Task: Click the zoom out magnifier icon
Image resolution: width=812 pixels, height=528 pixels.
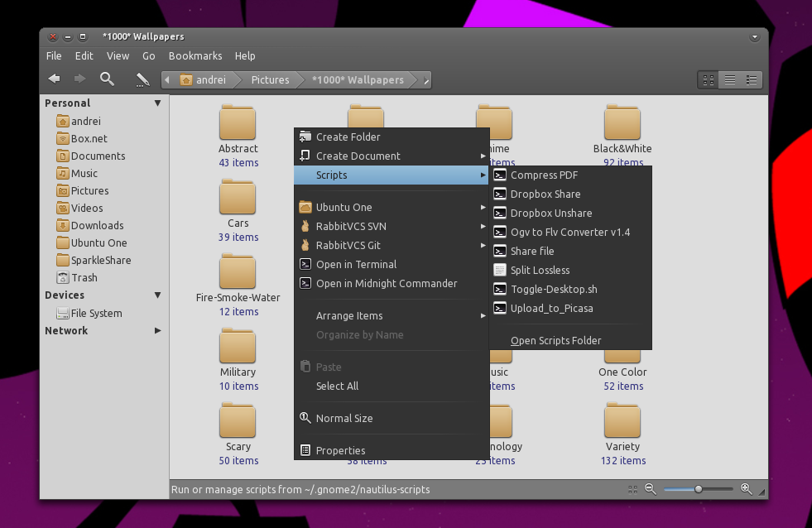Action: (x=651, y=488)
